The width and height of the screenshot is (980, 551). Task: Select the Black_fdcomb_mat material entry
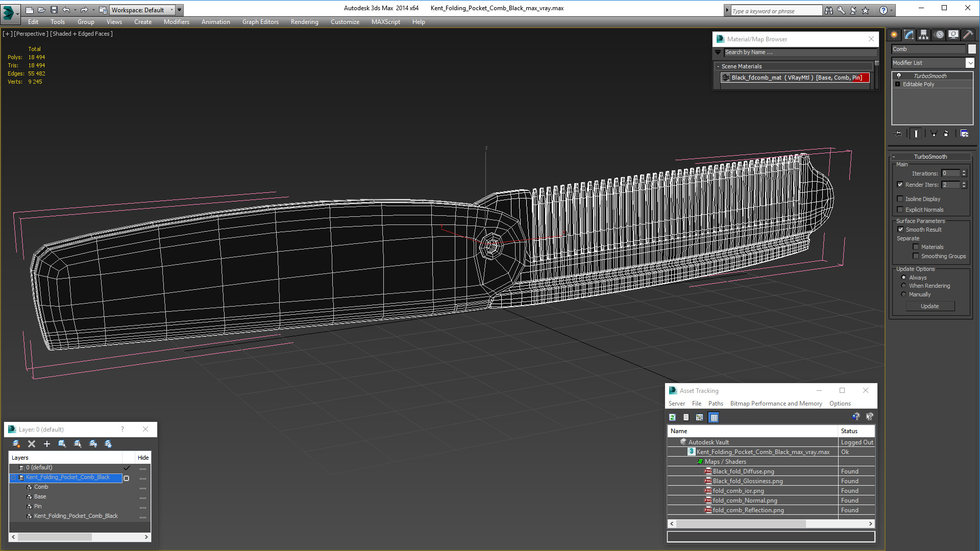(795, 78)
